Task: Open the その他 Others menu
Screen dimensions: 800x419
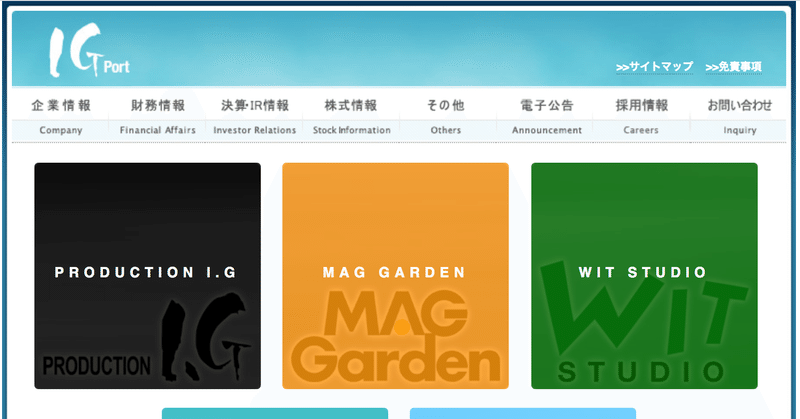Action: click(446, 116)
